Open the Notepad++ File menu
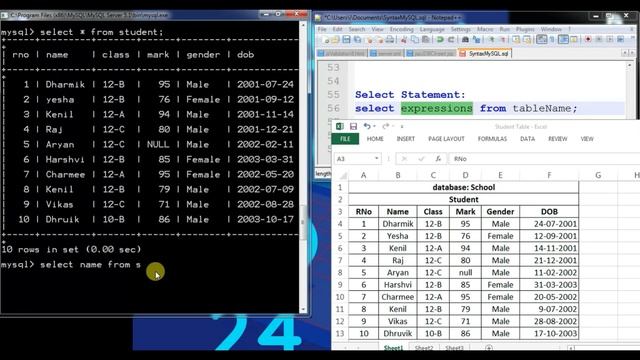 coord(322,29)
